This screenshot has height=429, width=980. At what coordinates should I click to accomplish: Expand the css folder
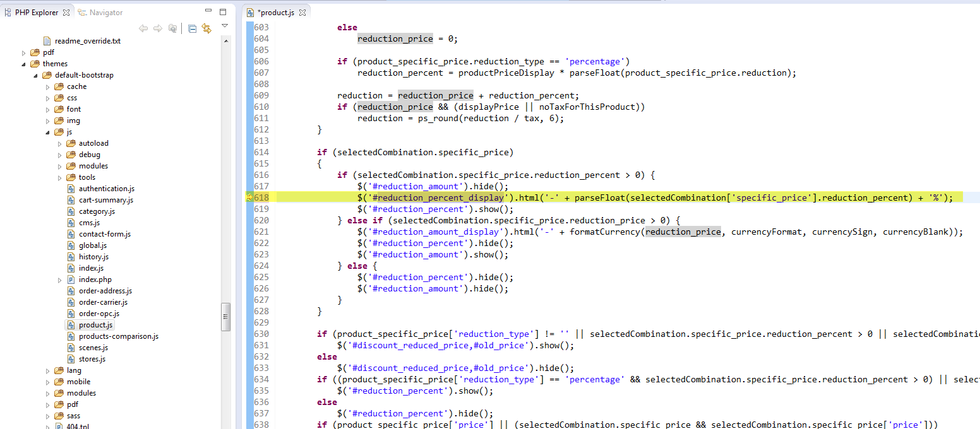48,98
